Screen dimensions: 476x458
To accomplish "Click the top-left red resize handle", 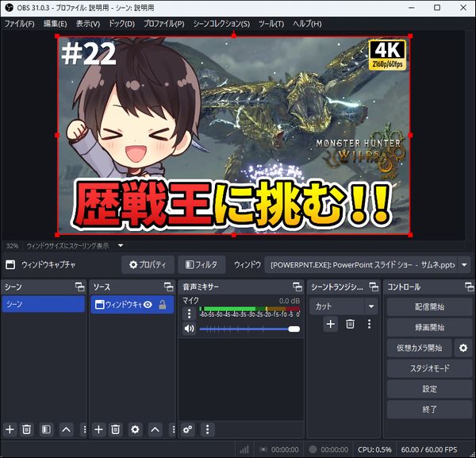I will [x=57, y=37].
